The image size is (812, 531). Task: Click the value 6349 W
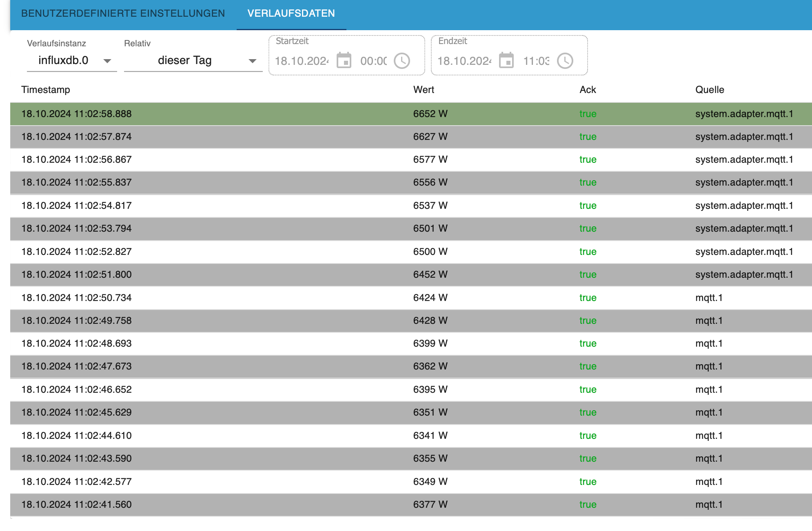coord(430,482)
